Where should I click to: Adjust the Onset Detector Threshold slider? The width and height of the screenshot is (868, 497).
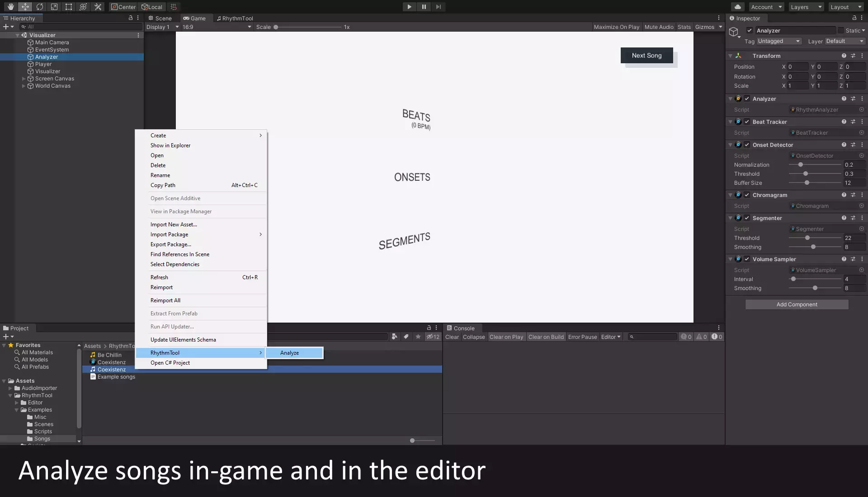coord(806,174)
